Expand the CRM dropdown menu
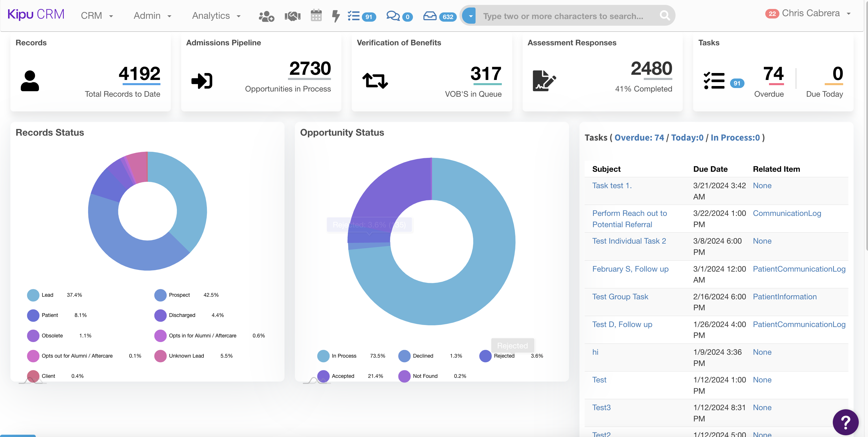Image resolution: width=868 pixels, height=437 pixels. click(97, 16)
